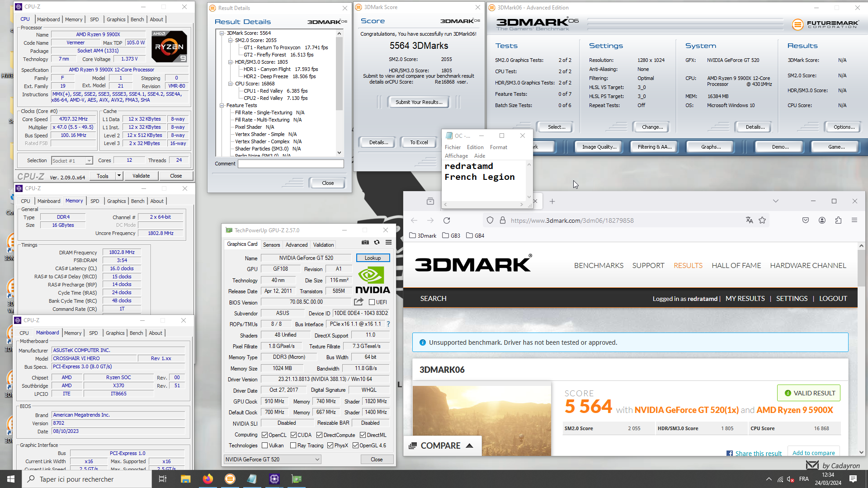Click the BIOS export share icon in GPU-Z
The width and height of the screenshot is (868, 488).
click(359, 302)
